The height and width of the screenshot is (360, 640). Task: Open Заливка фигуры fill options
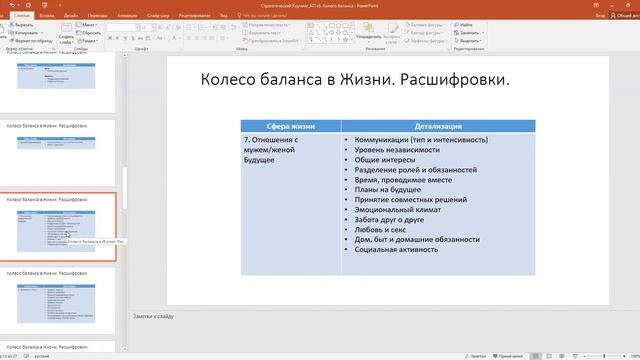click(x=424, y=25)
